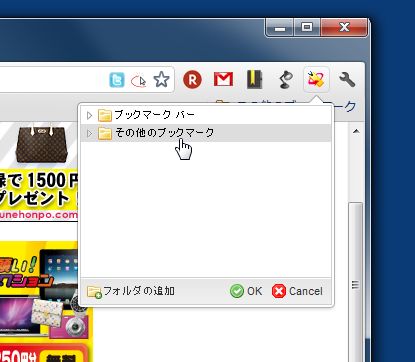Click the Cancel button in popup
The height and width of the screenshot is (362, 415).
(297, 291)
